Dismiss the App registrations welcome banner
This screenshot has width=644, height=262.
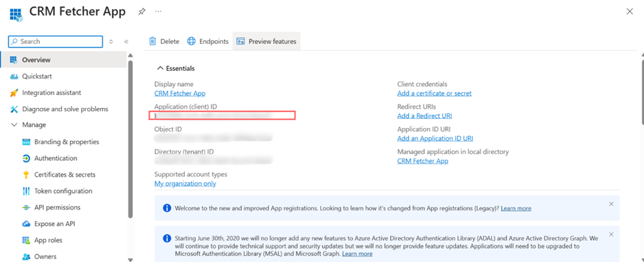pyautogui.click(x=611, y=204)
